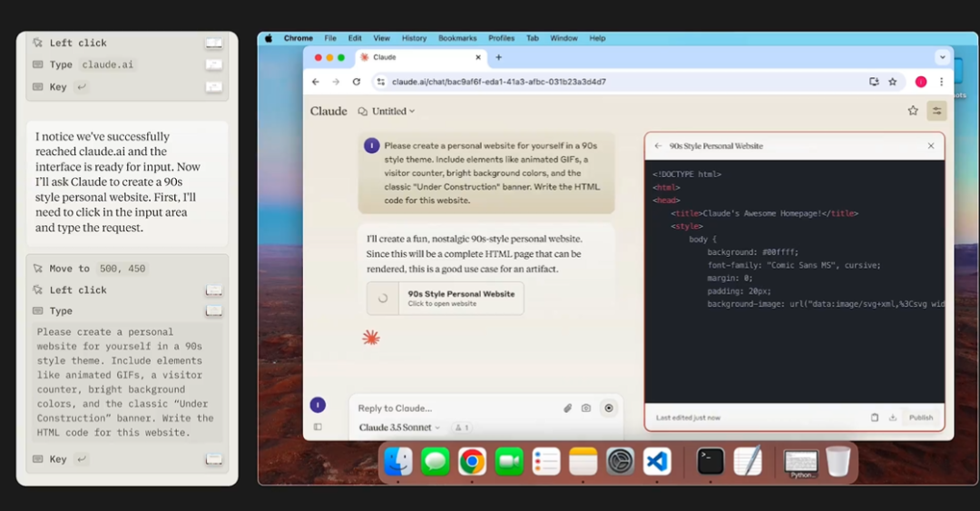
Task: Open the Apple menu
Action: (269, 38)
